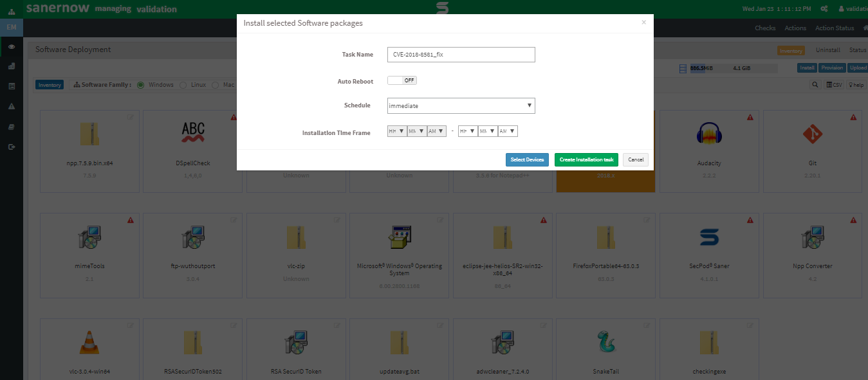868x380 pixels.
Task: Open the start minute MM dropdown
Action: (x=416, y=131)
